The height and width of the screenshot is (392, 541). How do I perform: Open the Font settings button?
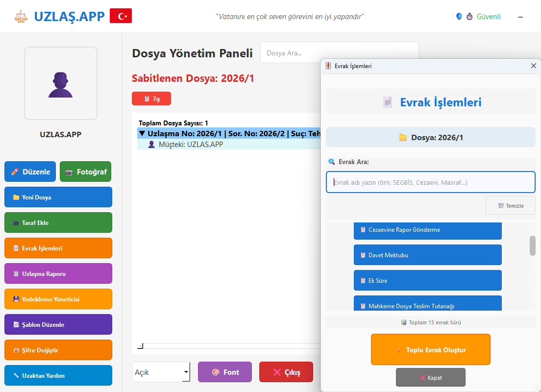pyautogui.click(x=224, y=372)
